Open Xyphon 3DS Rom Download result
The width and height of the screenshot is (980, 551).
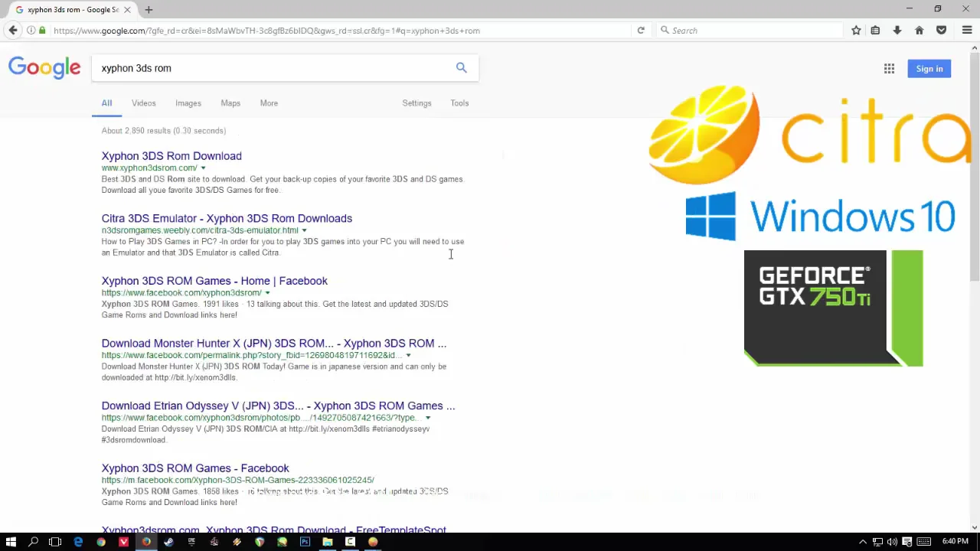(171, 156)
